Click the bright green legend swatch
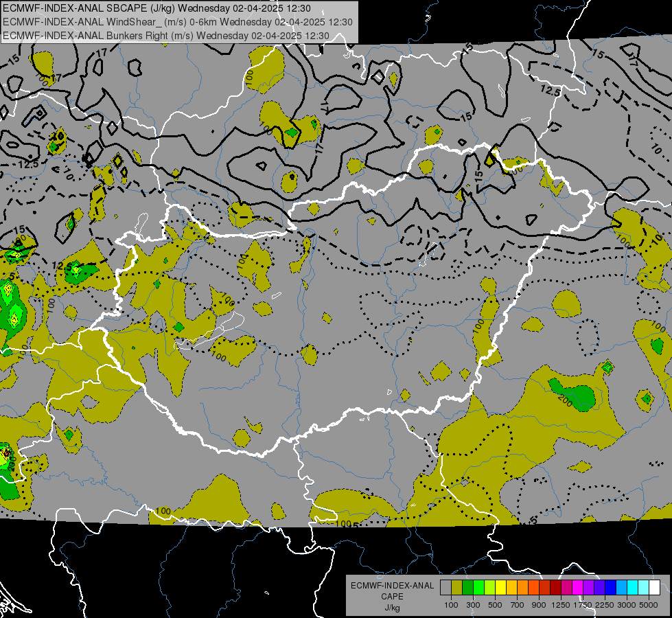Screen dimensions: 672x618 click(478, 588)
